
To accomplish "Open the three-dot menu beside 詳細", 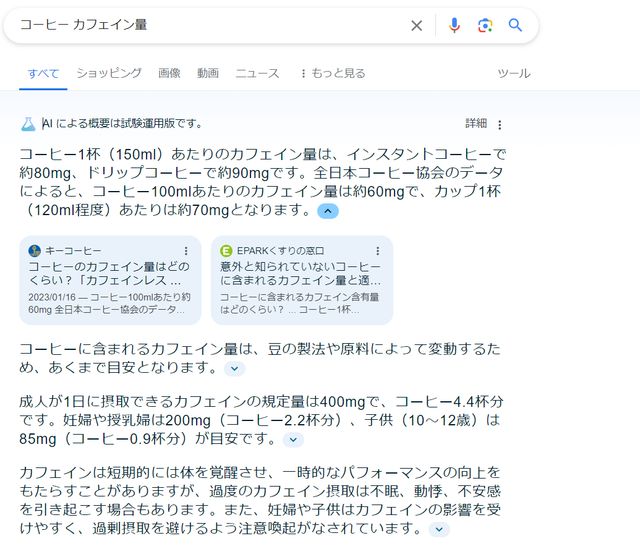I will (500, 125).
